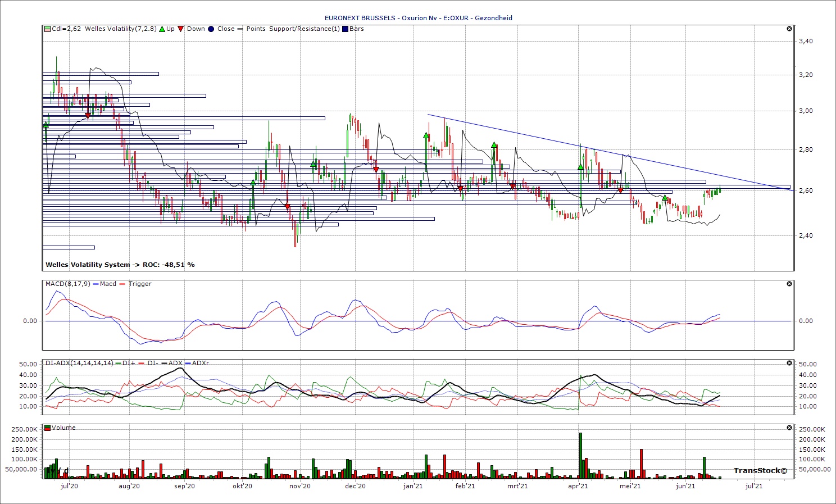Click the MACD(8,17,9) panel label
This screenshot has height=504, width=836.
click(x=68, y=284)
